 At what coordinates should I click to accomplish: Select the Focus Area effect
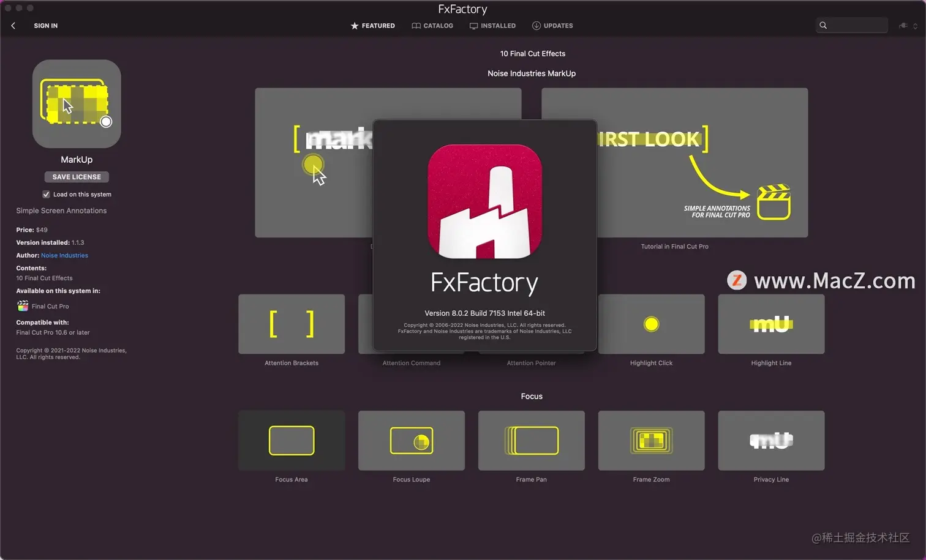[292, 440]
